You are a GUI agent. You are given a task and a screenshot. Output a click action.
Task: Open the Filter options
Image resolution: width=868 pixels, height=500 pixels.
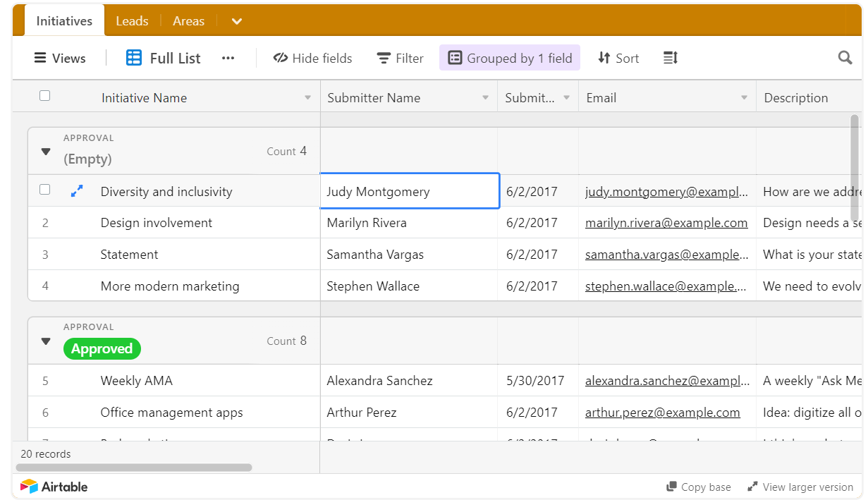pos(399,58)
